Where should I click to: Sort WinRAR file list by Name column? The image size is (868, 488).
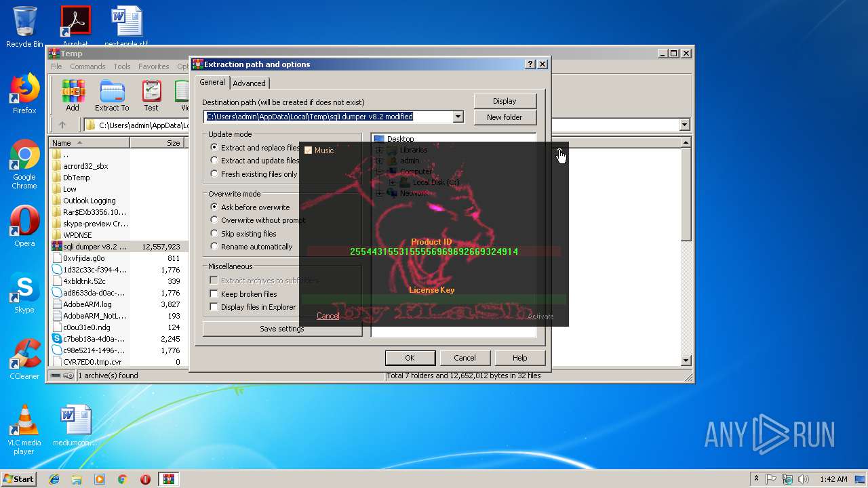click(90, 143)
